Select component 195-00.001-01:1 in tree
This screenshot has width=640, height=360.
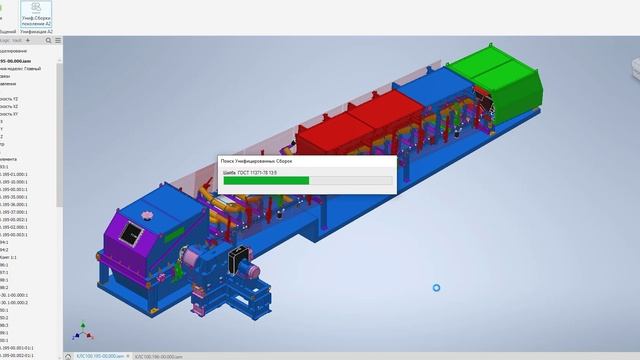[x=17, y=348]
